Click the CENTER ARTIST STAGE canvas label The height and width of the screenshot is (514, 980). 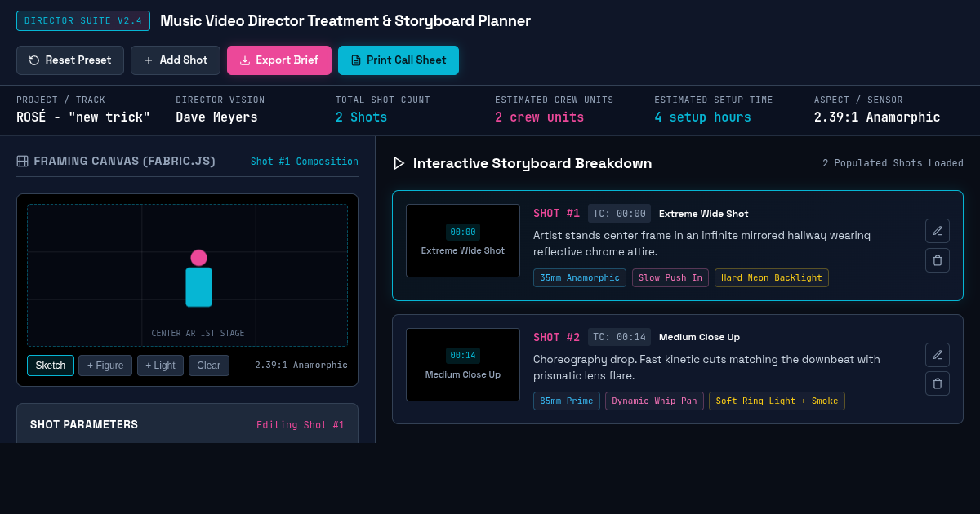198,334
